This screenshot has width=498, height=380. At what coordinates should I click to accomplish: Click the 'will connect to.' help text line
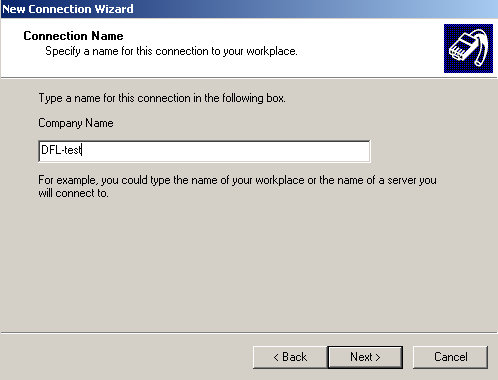[x=73, y=193]
